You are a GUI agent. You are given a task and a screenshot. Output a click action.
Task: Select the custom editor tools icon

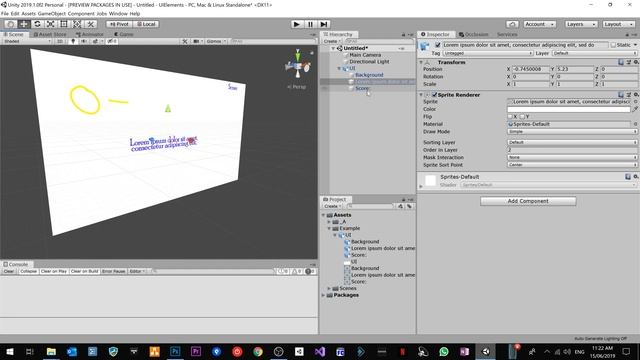91,24
